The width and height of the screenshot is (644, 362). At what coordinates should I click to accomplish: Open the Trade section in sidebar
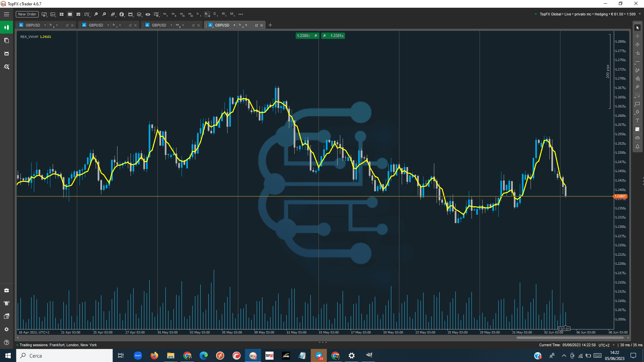pyautogui.click(x=6, y=27)
